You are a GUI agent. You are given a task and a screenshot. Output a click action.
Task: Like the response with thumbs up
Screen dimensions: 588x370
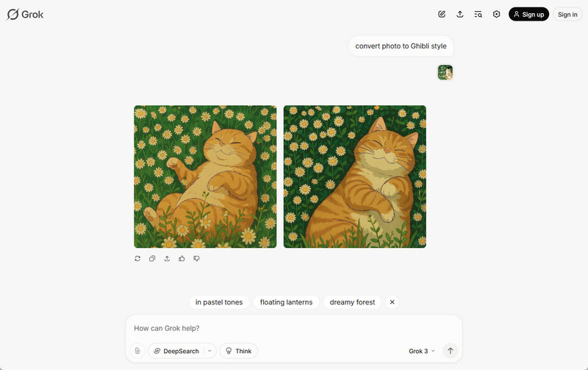point(182,258)
